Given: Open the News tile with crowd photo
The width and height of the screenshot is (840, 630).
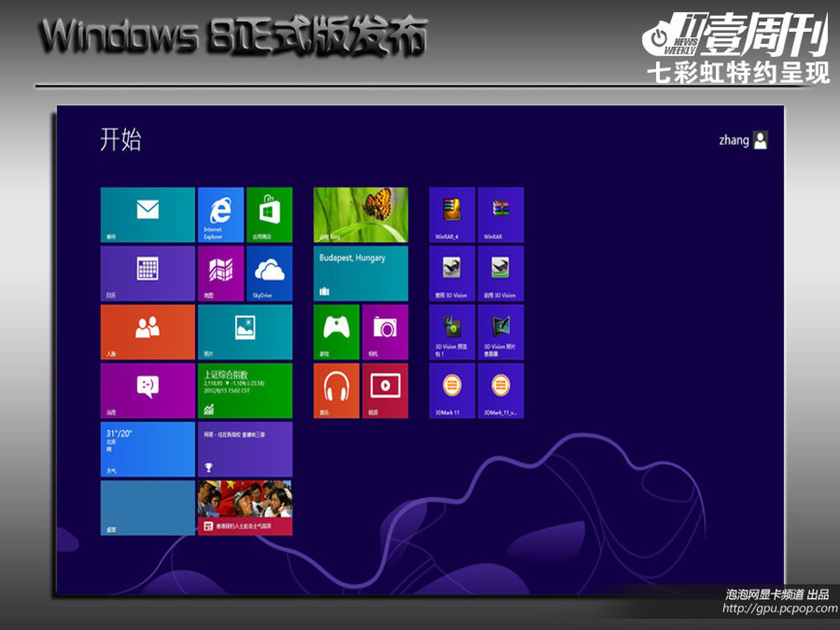Looking at the screenshot, I should [x=245, y=508].
